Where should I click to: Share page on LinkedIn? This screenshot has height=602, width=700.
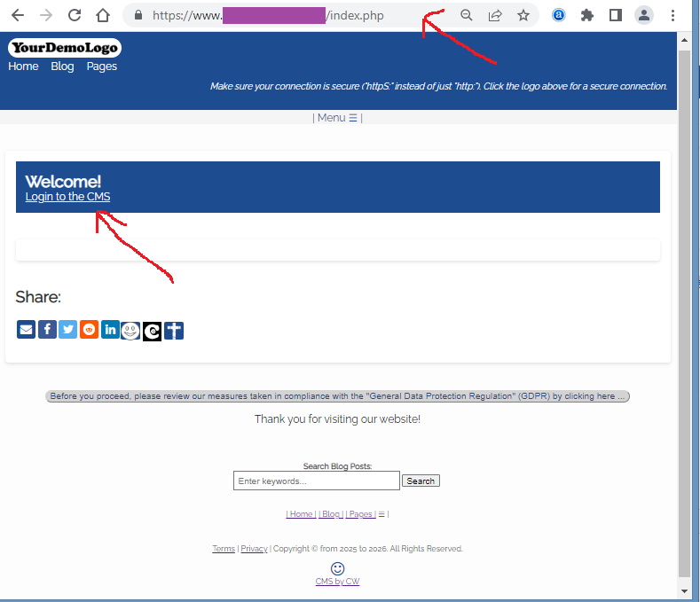point(110,330)
